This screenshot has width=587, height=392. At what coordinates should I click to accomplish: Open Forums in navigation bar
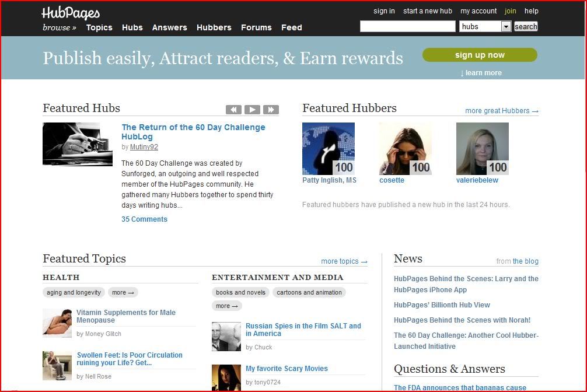[256, 27]
